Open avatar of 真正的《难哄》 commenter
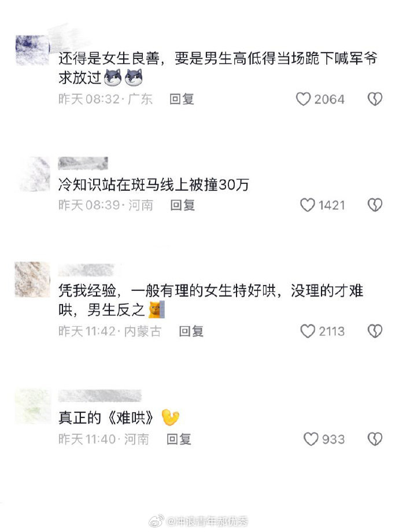 [x=33, y=406]
